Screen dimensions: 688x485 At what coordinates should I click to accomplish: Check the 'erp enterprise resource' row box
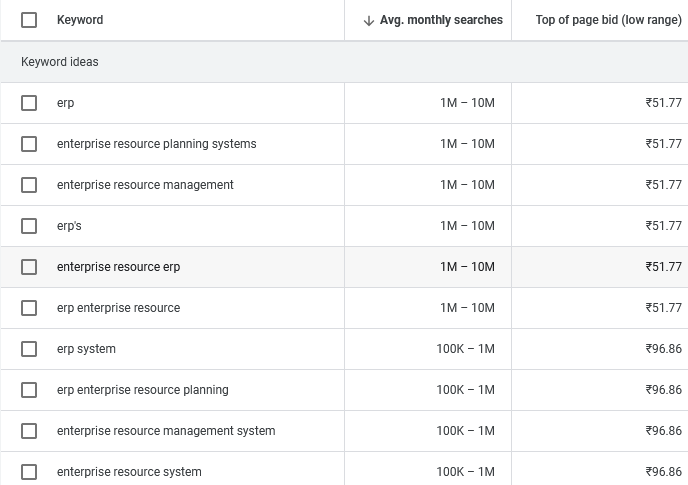pyautogui.click(x=29, y=308)
